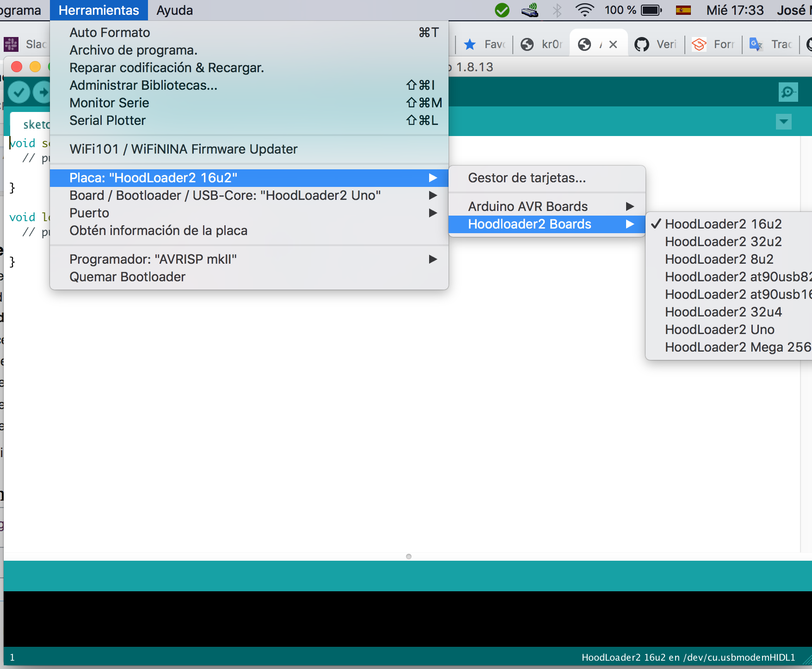
Task: Click the José user name in menu bar
Action: [x=794, y=10]
